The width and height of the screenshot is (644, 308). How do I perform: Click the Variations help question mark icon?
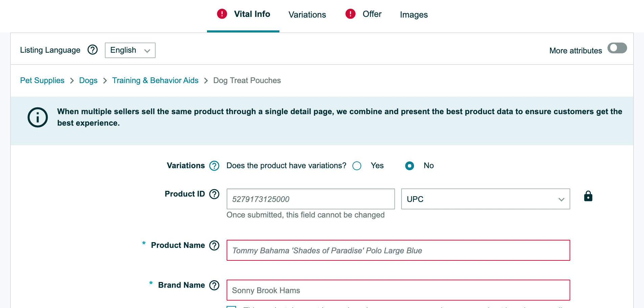pyautogui.click(x=214, y=166)
